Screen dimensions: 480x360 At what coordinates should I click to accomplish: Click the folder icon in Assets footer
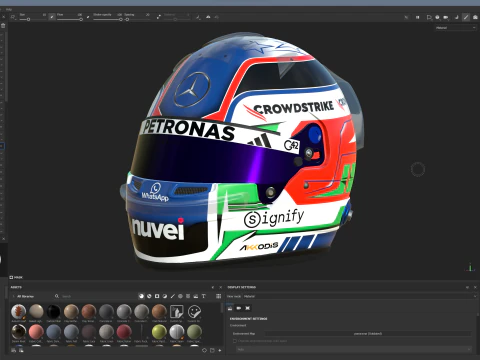click(212, 350)
